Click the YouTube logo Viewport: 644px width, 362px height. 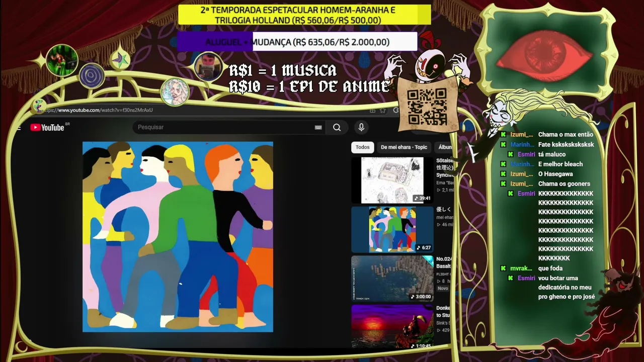(x=47, y=127)
